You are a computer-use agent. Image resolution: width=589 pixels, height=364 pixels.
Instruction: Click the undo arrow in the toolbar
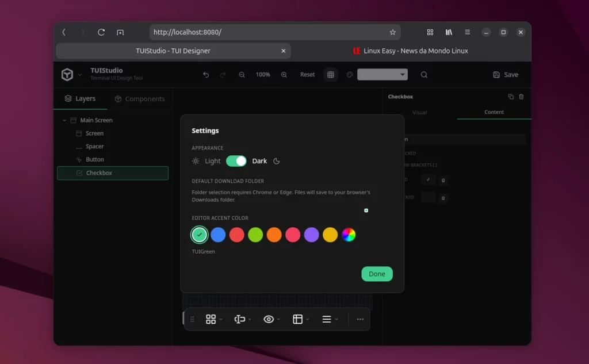(206, 75)
